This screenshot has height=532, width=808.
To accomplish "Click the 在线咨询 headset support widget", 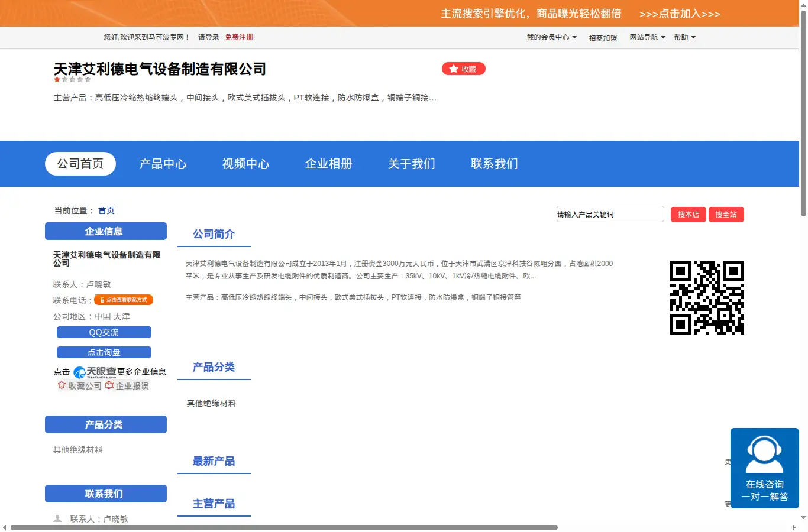I will [x=765, y=468].
